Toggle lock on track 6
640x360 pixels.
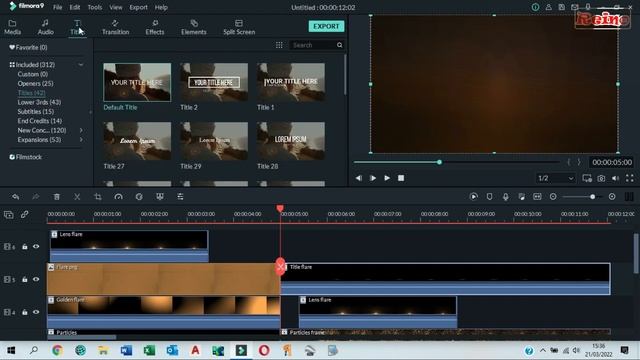coord(24,247)
